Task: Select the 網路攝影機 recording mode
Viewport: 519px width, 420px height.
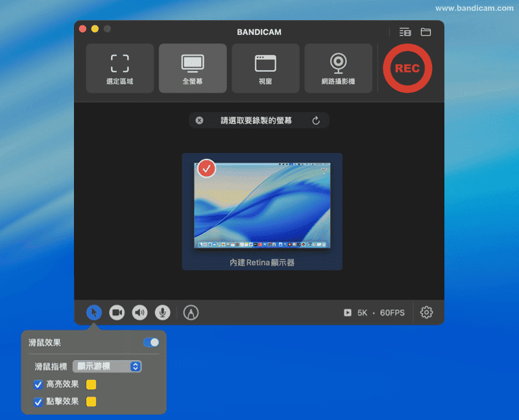Action: [338, 69]
